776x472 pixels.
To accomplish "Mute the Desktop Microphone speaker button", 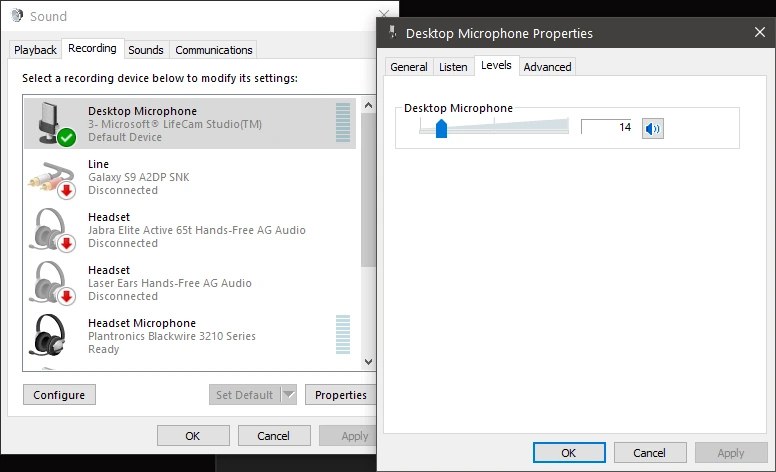I will tap(652, 129).
